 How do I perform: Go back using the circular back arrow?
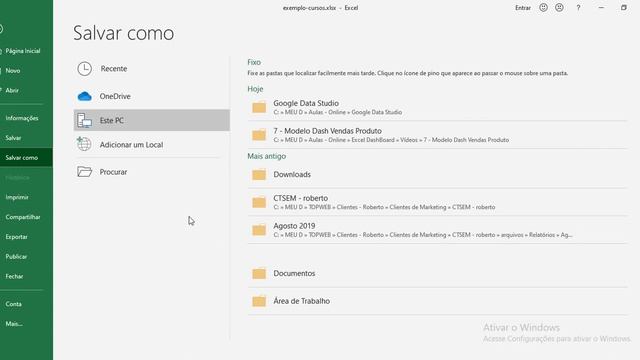pyautogui.click(x=1, y=29)
